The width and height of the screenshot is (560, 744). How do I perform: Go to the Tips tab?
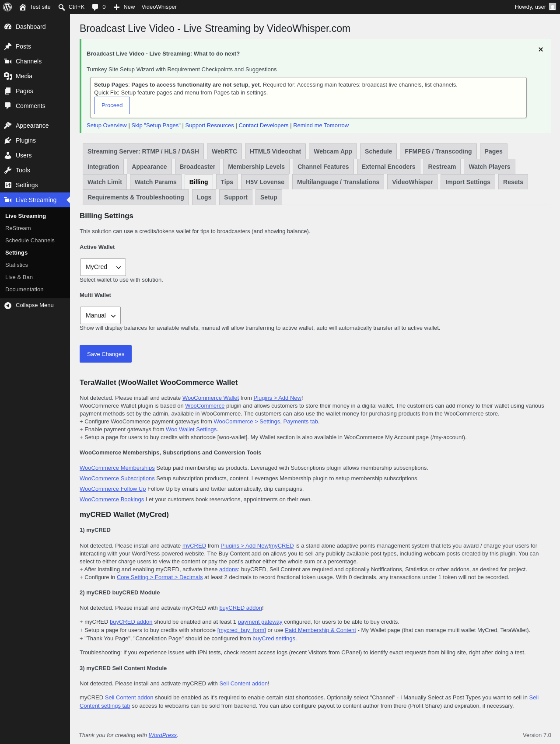227,182
